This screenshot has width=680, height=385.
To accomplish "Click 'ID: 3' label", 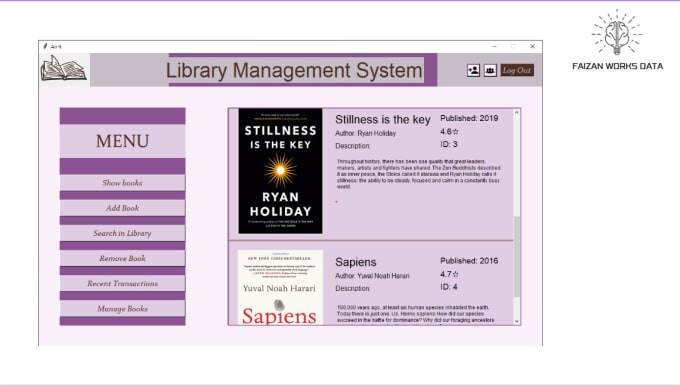I will click(449, 144).
